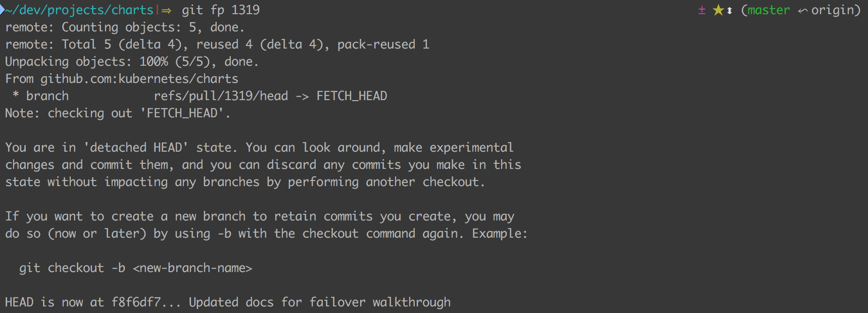Click the refs/pull/1319/head reference
The image size is (868, 313).
(x=221, y=96)
